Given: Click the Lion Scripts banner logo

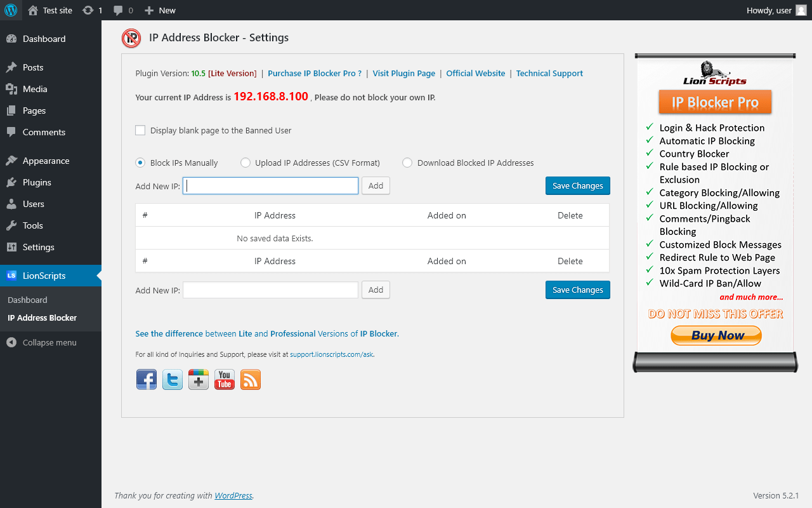Looking at the screenshot, I should point(715,73).
